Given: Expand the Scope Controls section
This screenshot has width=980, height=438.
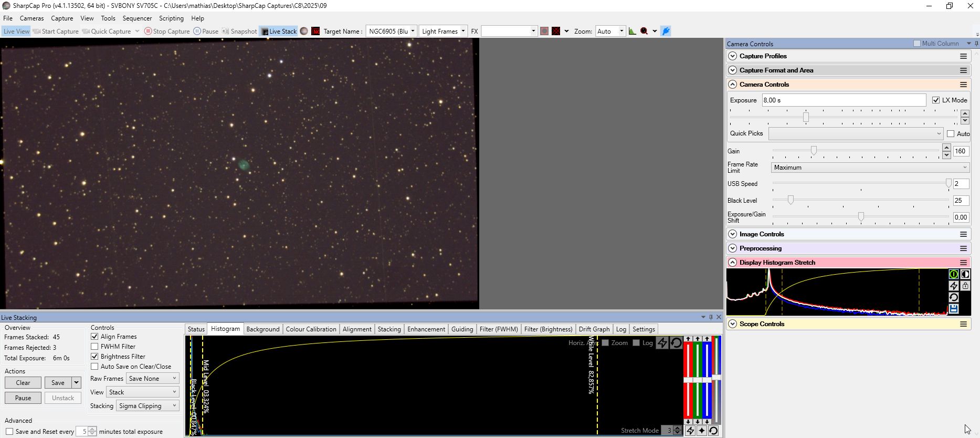Looking at the screenshot, I should click(x=733, y=324).
